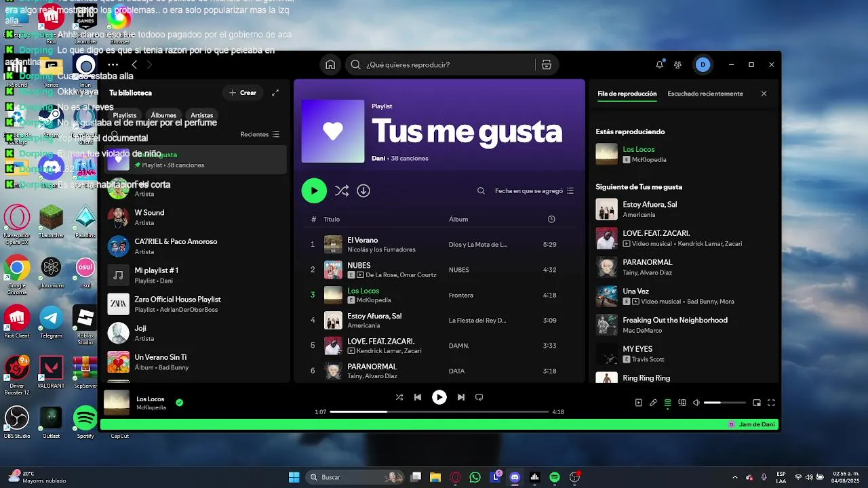Go to Spotify home via house icon
868x488 pixels.
point(330,65)
